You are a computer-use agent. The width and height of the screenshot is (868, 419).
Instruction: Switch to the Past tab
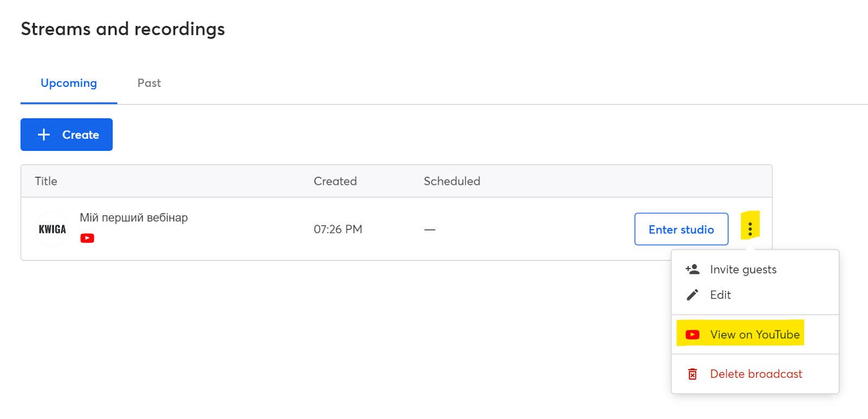(x=149, y=83)
